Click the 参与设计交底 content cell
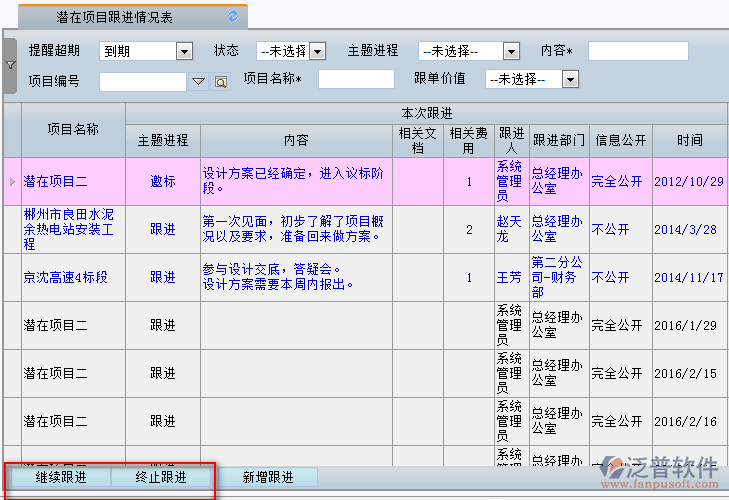Screen dimensions: 729x500 (296, 278)
